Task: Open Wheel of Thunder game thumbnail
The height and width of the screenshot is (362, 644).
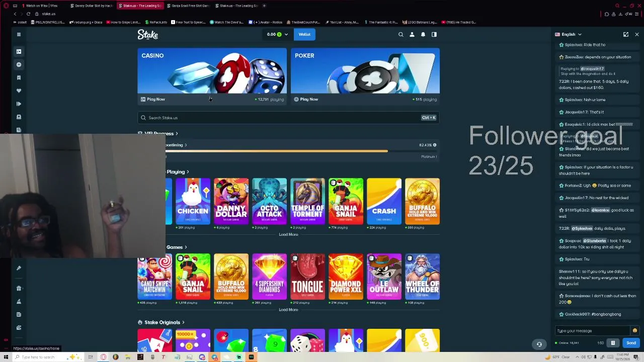Action: [422, 277]
